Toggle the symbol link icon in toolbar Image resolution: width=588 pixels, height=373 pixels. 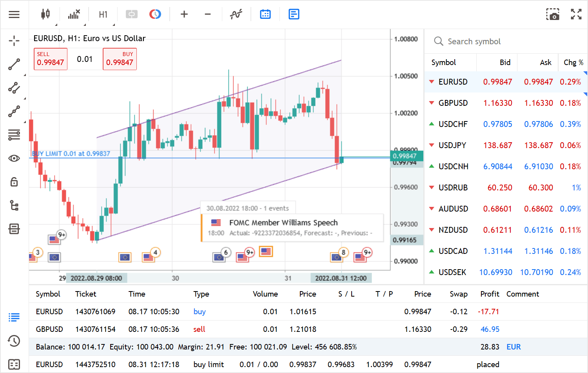tap(132, 14)
